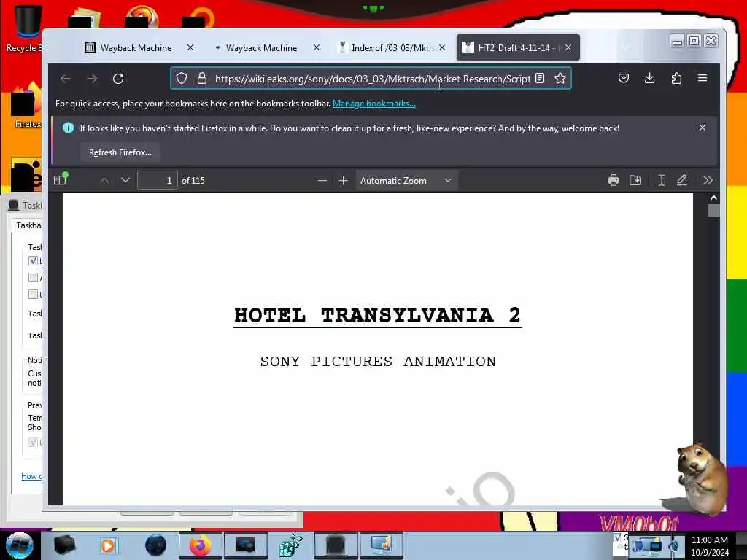747x560 pixels.
Task: Click the blue cubes taskbar icon
Action: (x=290, y=545)
